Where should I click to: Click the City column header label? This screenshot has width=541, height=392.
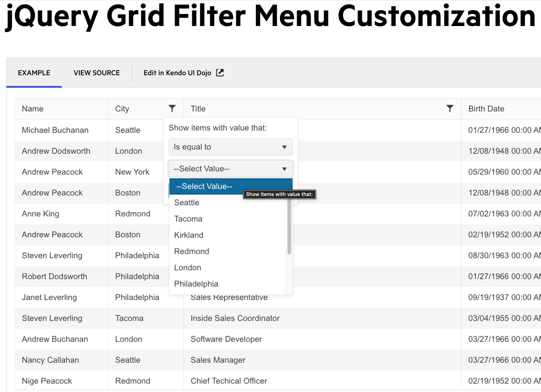point(122,109)
